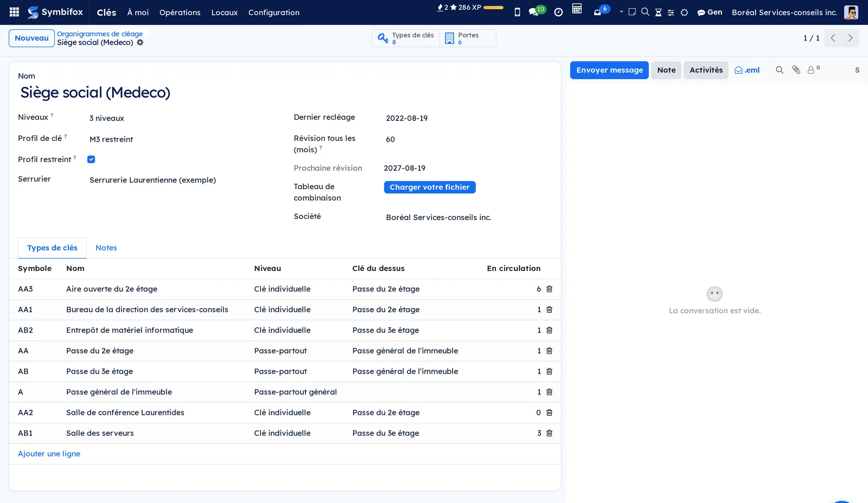The width and height of the screenshot is (868, 503).
Task: Open the record gear actions menu
Action: 140,42
